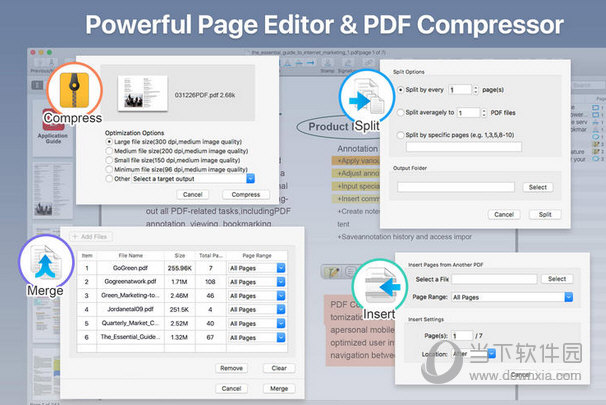Click the File Name column header
The height and width of the screenshot is (405, 606).
tap(131, 255)
